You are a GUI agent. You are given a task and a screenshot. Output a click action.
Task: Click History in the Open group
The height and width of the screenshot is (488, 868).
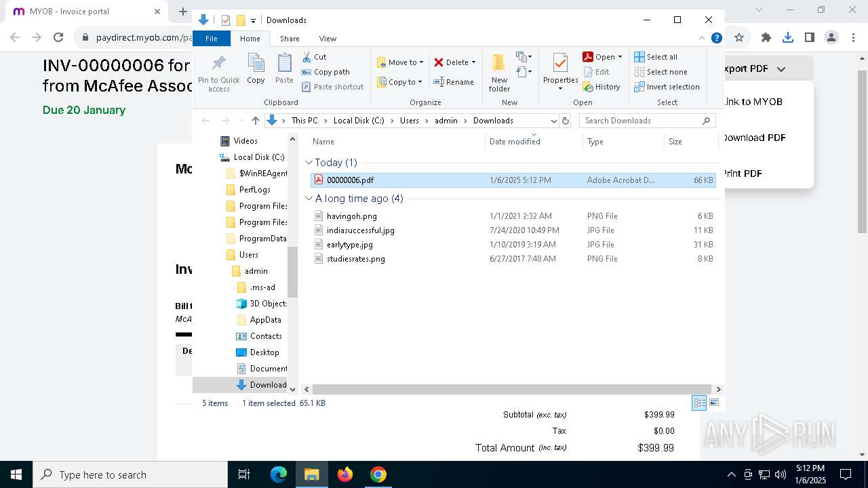[x=601, y=87]
